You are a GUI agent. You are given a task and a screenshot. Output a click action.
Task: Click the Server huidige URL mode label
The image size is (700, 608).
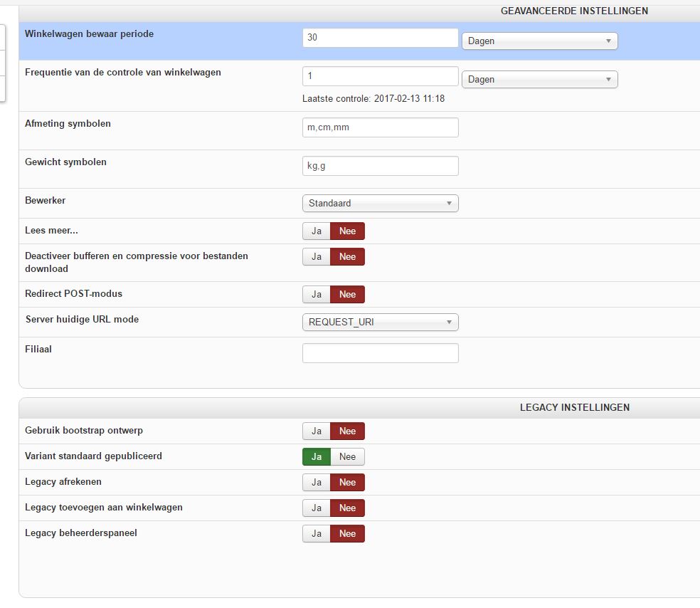82,320
